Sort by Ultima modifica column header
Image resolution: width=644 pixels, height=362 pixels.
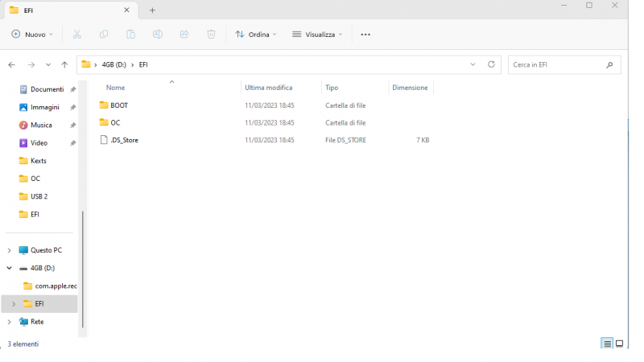click(x=269, y=87)
